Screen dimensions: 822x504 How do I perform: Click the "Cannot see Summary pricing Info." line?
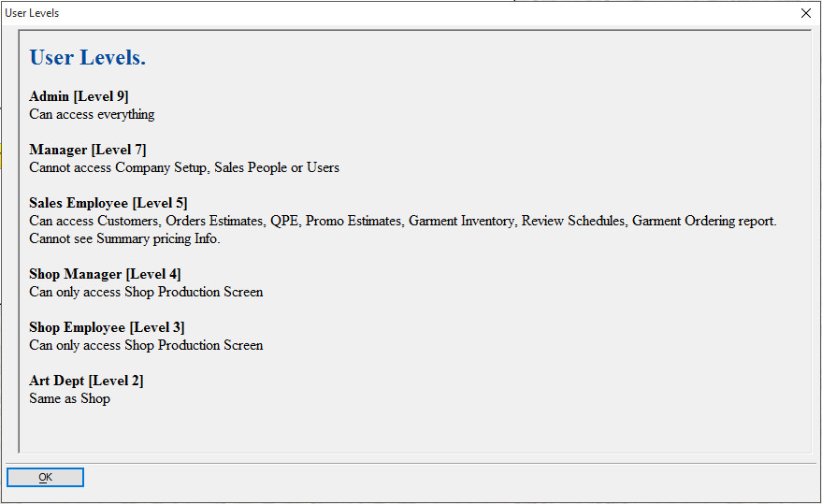(x=124, y=238)
